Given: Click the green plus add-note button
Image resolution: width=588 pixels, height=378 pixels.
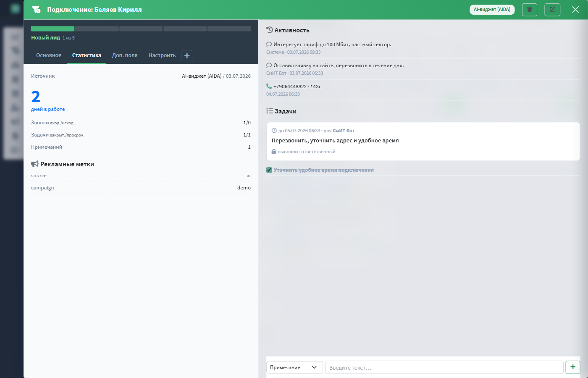Looking at the screenshot, I should [x=573, y=367].
